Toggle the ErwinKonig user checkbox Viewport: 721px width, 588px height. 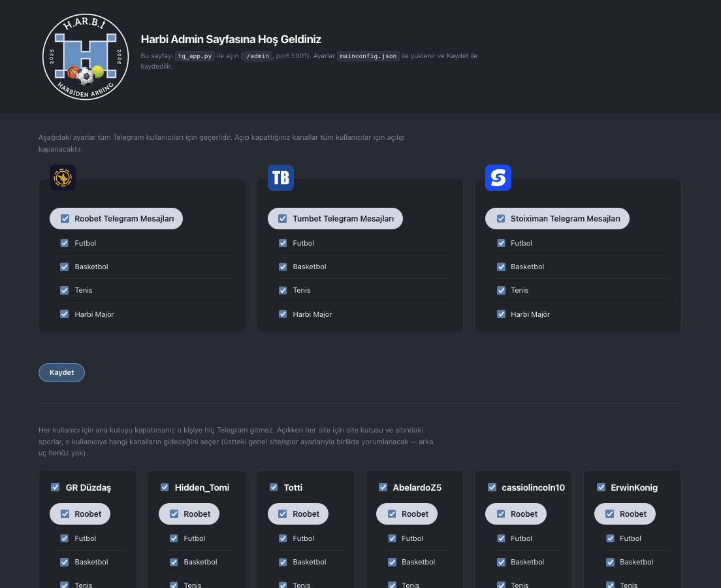pyautogui.click(x=601, y=487)
